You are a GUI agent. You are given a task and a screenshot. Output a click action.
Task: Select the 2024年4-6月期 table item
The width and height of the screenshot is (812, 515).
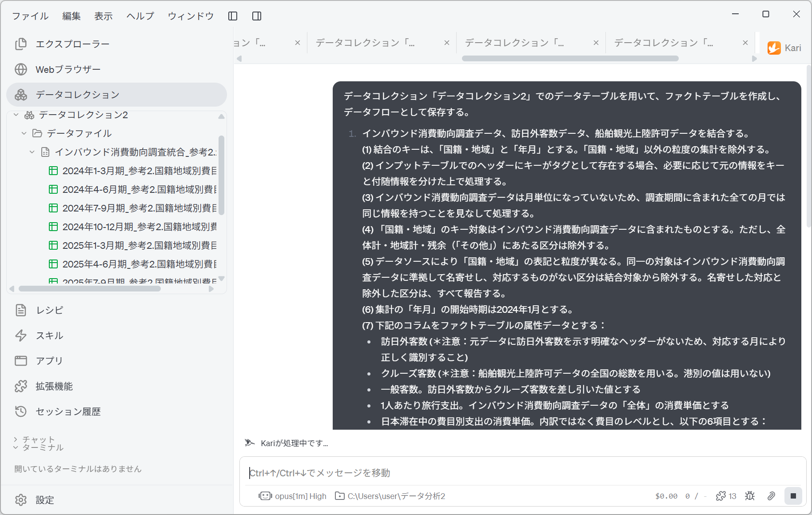(132, 189)
